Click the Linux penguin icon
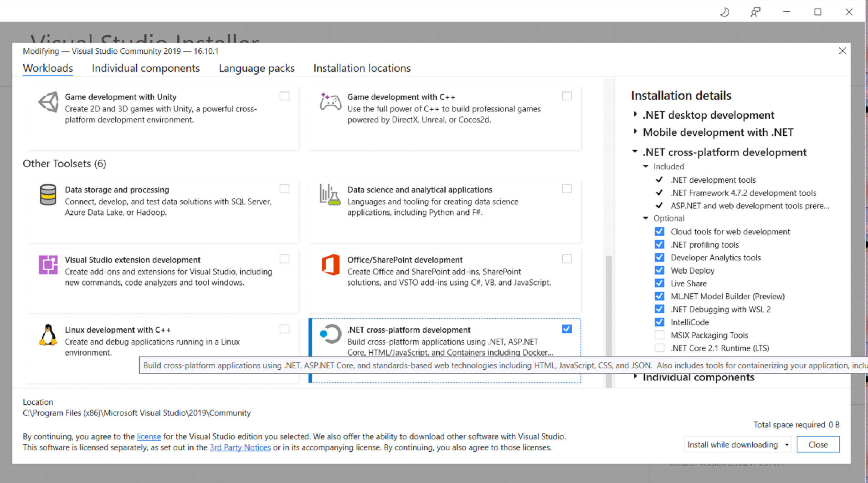Screen dimensions: 868x483 (x=48, y=335)
